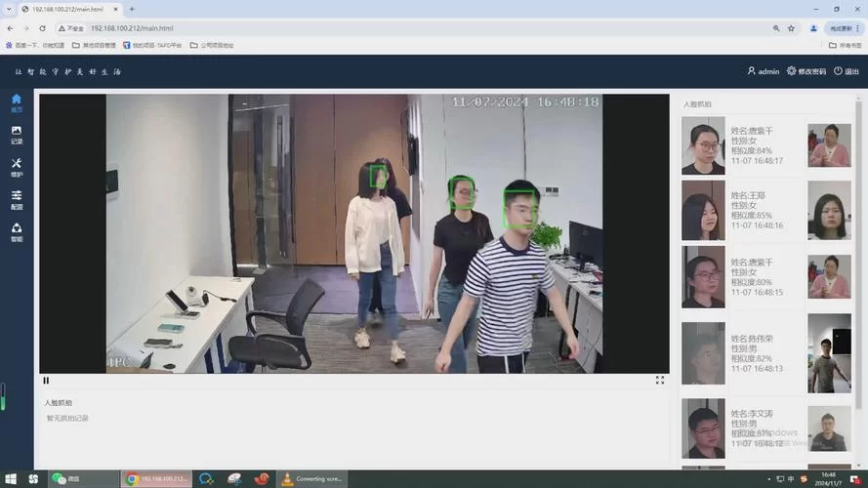
Task: Click the 修改密码 change password button
Action: pyautogui.click(x=806, y=71)
